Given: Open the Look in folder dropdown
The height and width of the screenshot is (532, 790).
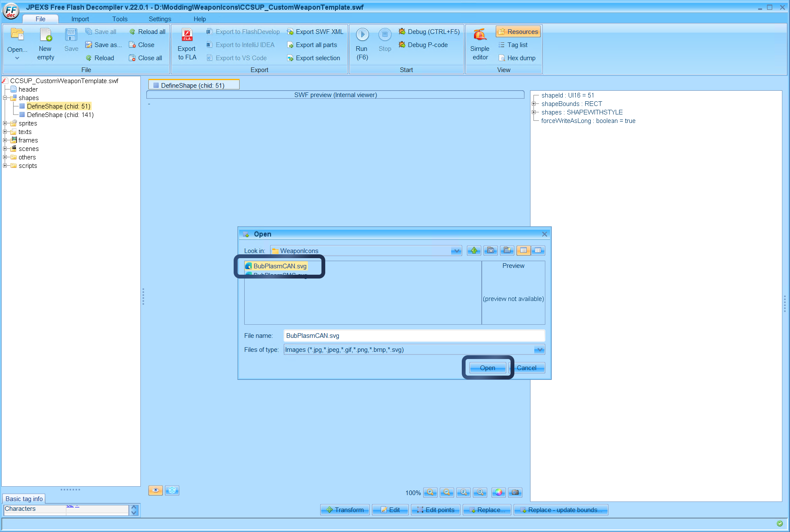Looking at the screenshot, I should pyautogui.click(x=456, y=251).
